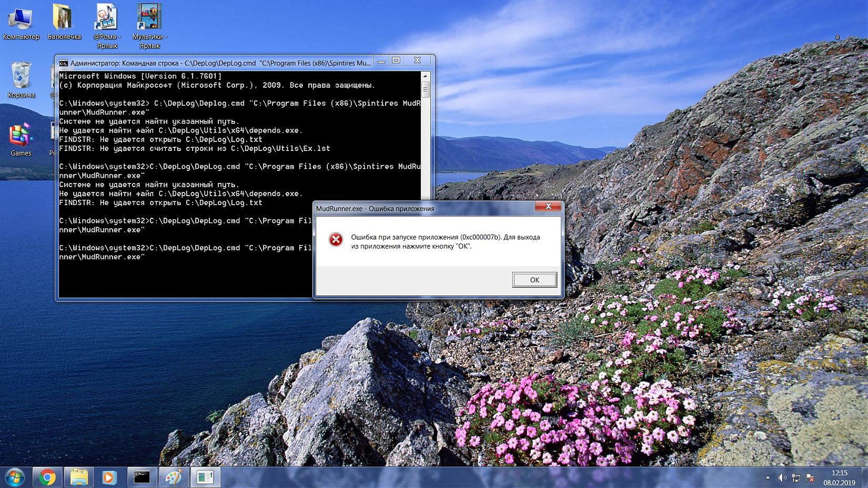868x488 pixels.
Task: Minimize the Command Prompt window
Action: 381,61
